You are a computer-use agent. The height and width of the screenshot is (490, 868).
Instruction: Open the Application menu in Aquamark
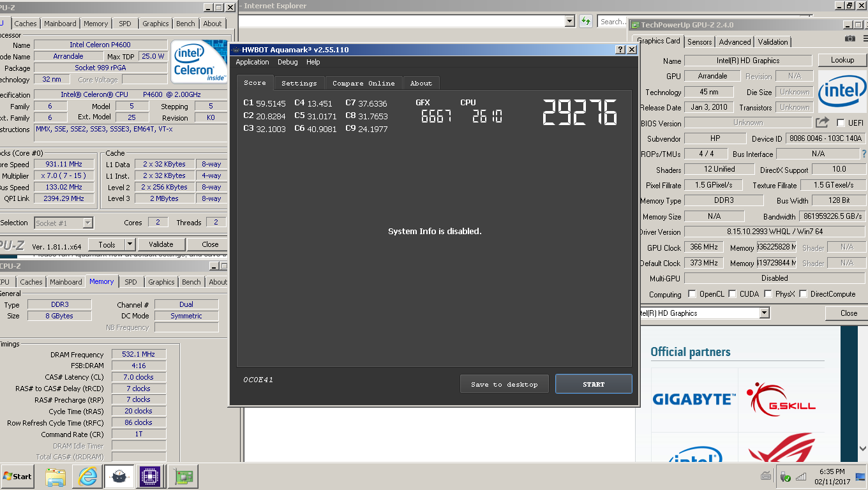point(252,62)
